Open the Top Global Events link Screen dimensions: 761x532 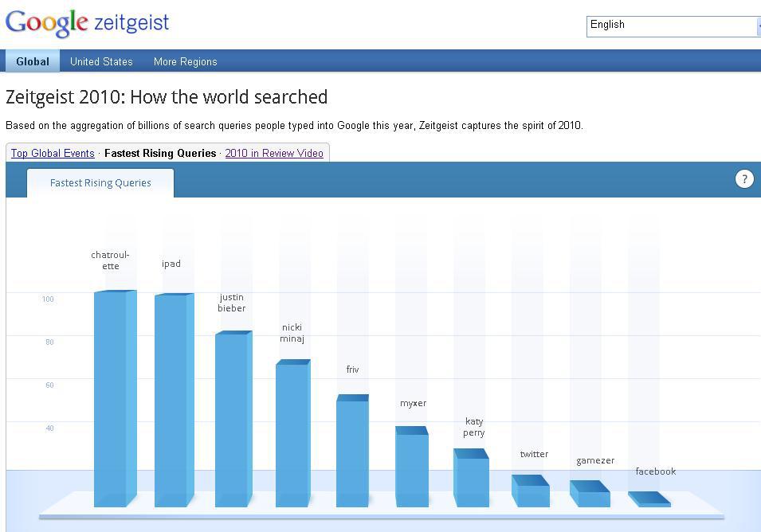(53, 153)
